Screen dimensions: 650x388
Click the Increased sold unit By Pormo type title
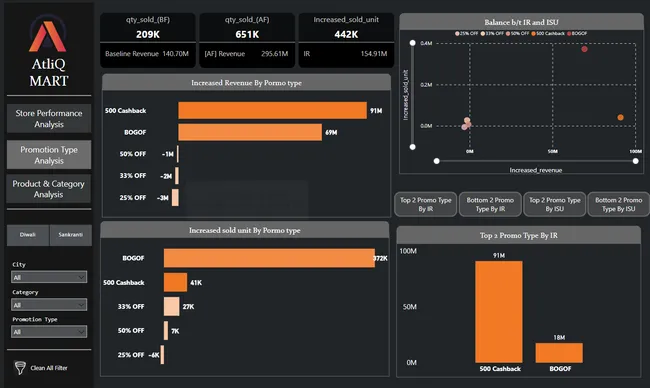[x=245, y=230]
